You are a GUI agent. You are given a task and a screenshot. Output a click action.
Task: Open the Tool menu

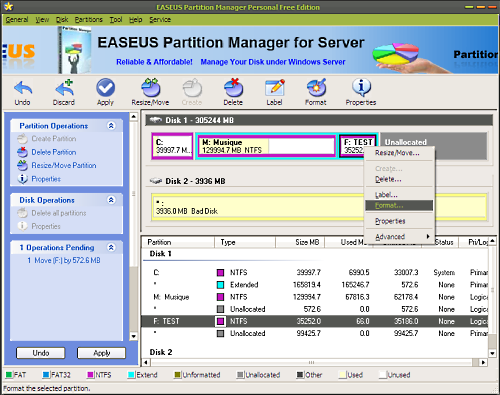click(x=116, y=20)
